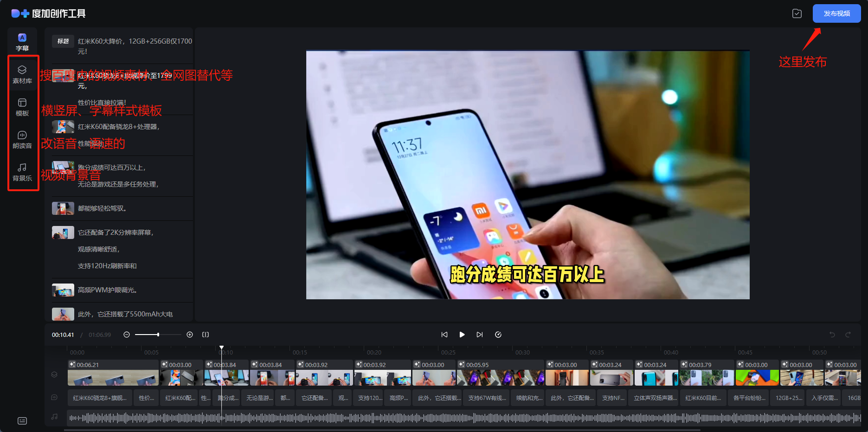868x432 pixels.
Task: Switch to the 字幕 subtitle tab
Action: tap(22, 41)
